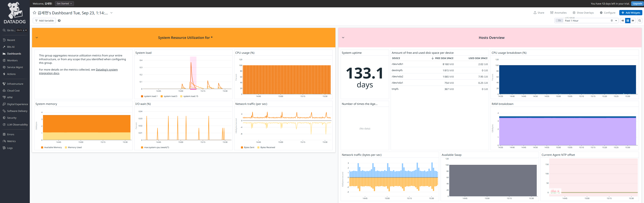Expand the dashboard title dropdown chevron
644x203 pixels.
(111, 13)
